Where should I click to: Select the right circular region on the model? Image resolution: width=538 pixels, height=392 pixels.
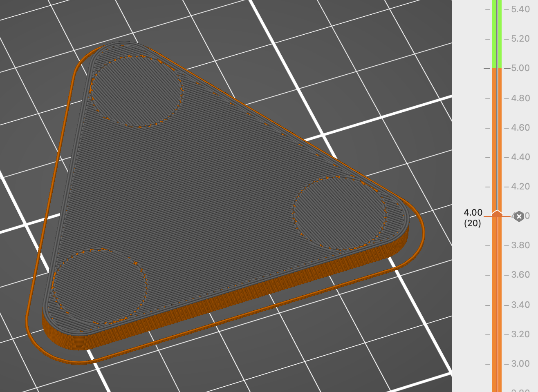(339, 213)
